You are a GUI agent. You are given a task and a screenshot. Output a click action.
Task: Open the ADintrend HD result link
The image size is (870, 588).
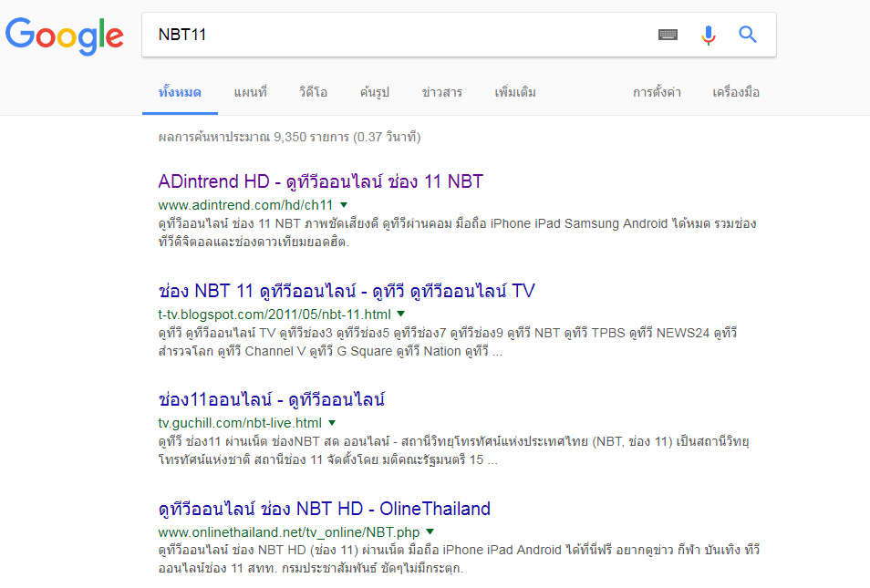(321, 181)
